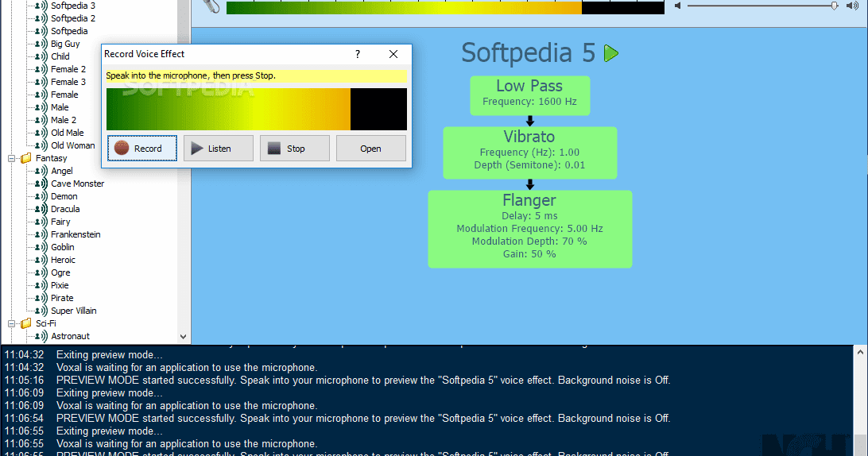Select the Old Woman voice
Screen dimensions: 868x456
click(73, 145)
